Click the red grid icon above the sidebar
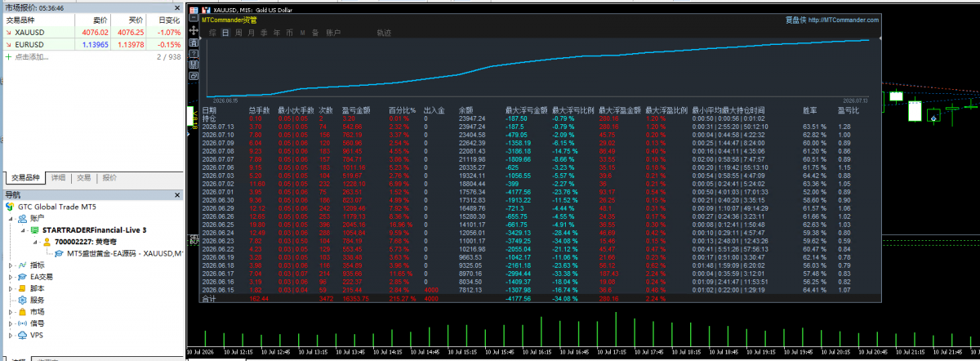The width and height of the screenshot is (980, 361). tap(194, 10)
